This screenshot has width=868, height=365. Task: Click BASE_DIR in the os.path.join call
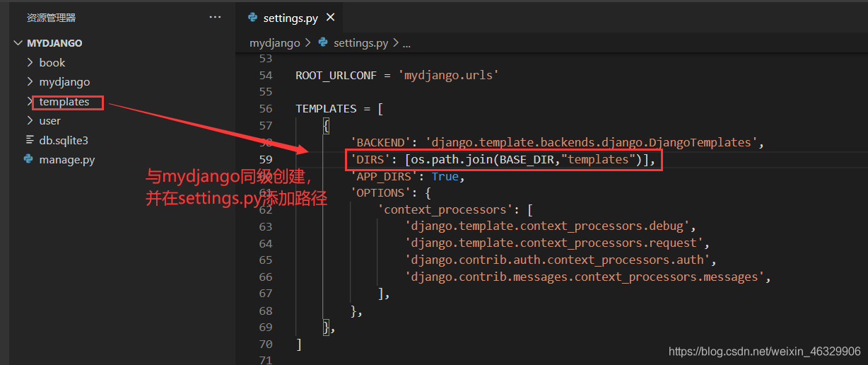[x=527, y=159]
